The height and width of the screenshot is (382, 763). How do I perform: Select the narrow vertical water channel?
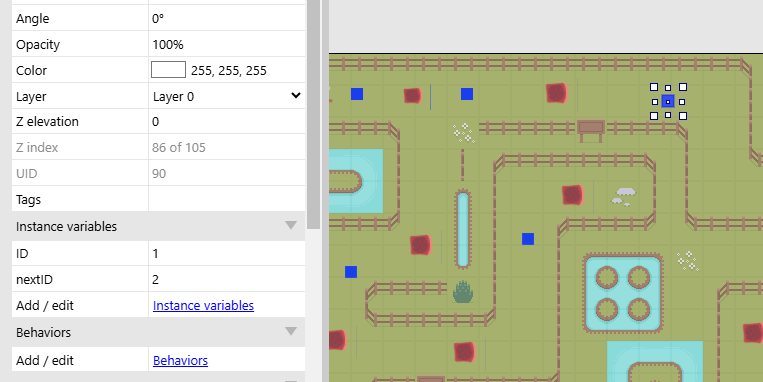point(463,229)
